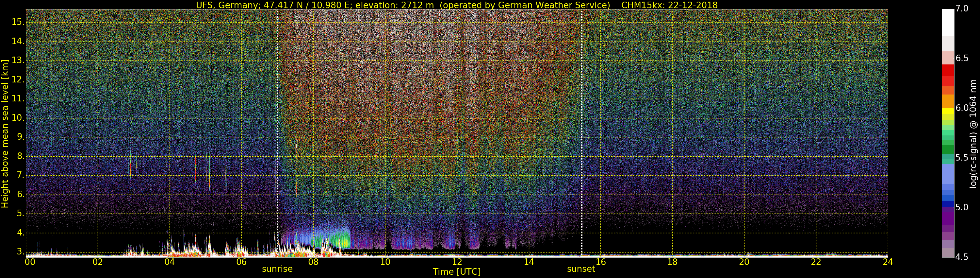The width and height of the screenshot is (980, 278).
Task: Click the yellow band in the colorbar
Action: click(x=948, y=111)
